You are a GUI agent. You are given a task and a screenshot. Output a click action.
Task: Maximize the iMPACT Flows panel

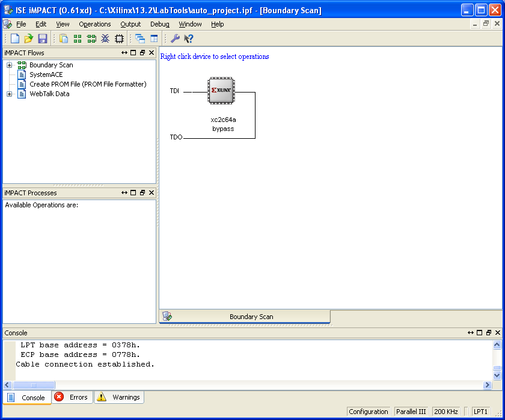(133, 53)
